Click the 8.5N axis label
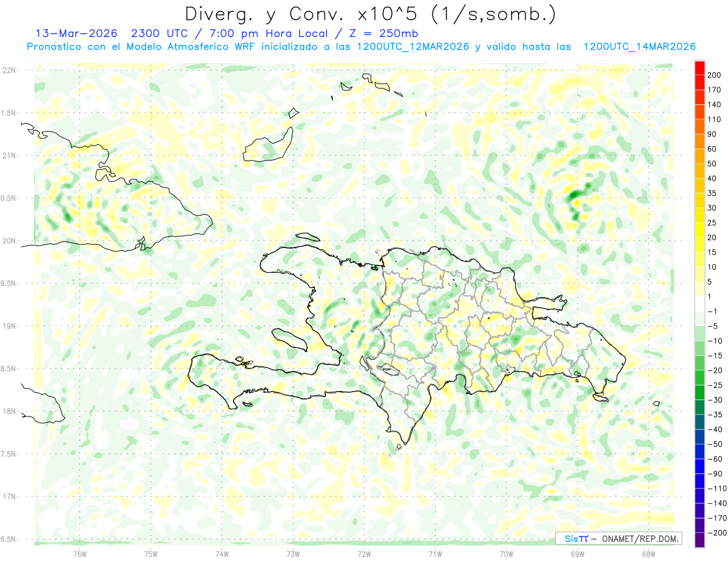 (x=8, y=369)
